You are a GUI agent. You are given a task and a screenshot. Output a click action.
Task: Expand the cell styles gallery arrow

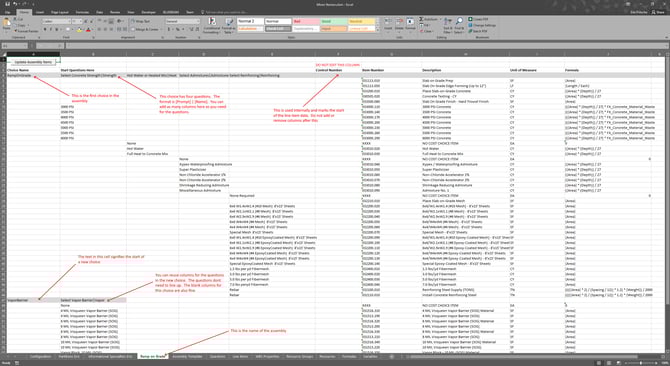(378, 31)
